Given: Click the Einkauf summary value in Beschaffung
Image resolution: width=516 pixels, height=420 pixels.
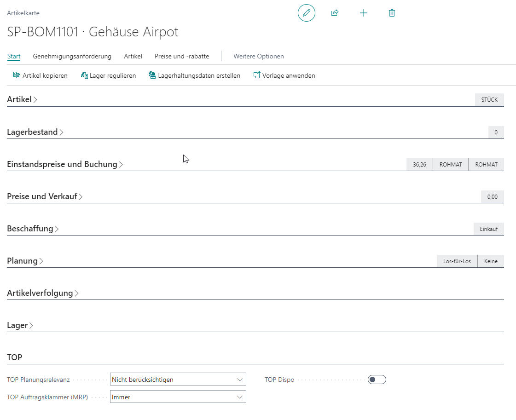Looking at the screenshot, I should coord(488,229).
